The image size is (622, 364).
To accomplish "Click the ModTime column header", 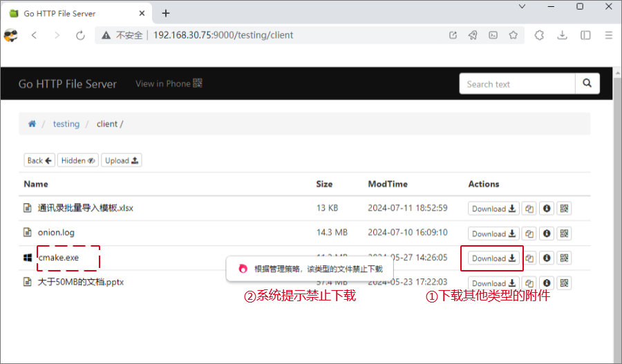I will pos(388,184).
